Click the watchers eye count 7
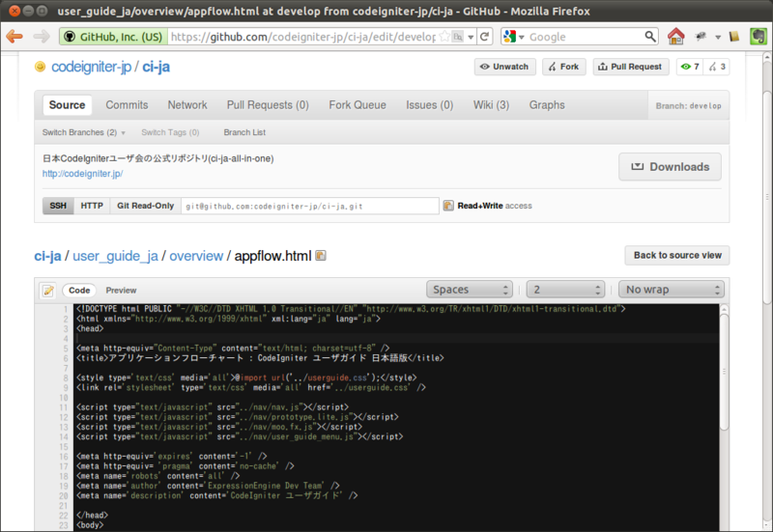 coord(690,67)
